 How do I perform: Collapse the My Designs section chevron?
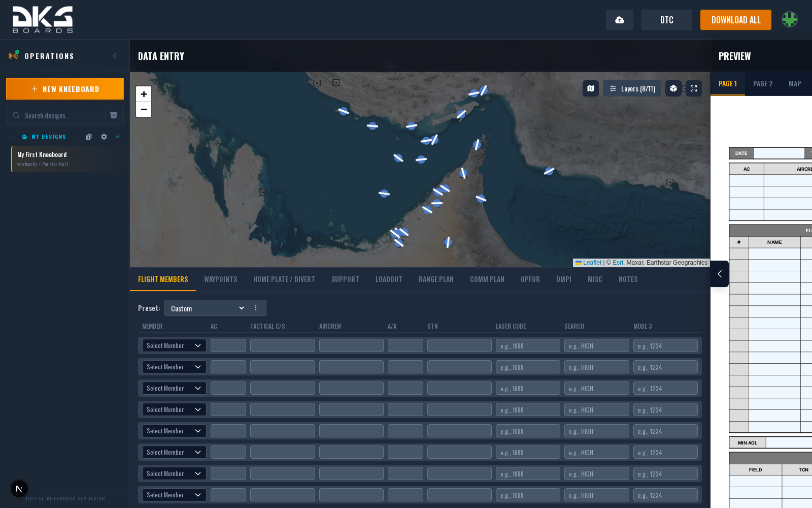(118, 137)
